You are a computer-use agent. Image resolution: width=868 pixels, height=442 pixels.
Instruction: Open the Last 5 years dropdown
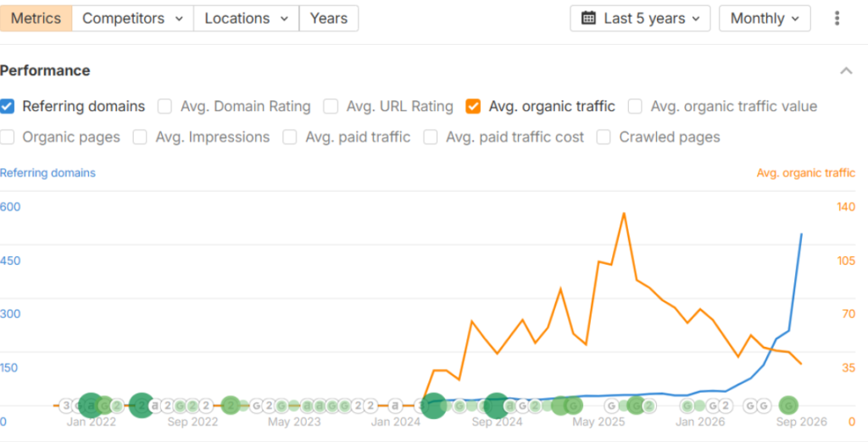coord(640,19)
